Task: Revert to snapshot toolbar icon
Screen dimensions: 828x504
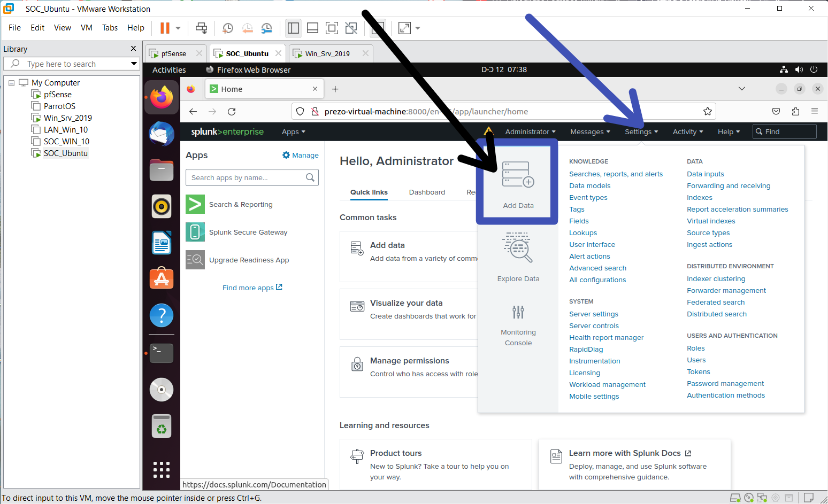Action: click(247, 28)
